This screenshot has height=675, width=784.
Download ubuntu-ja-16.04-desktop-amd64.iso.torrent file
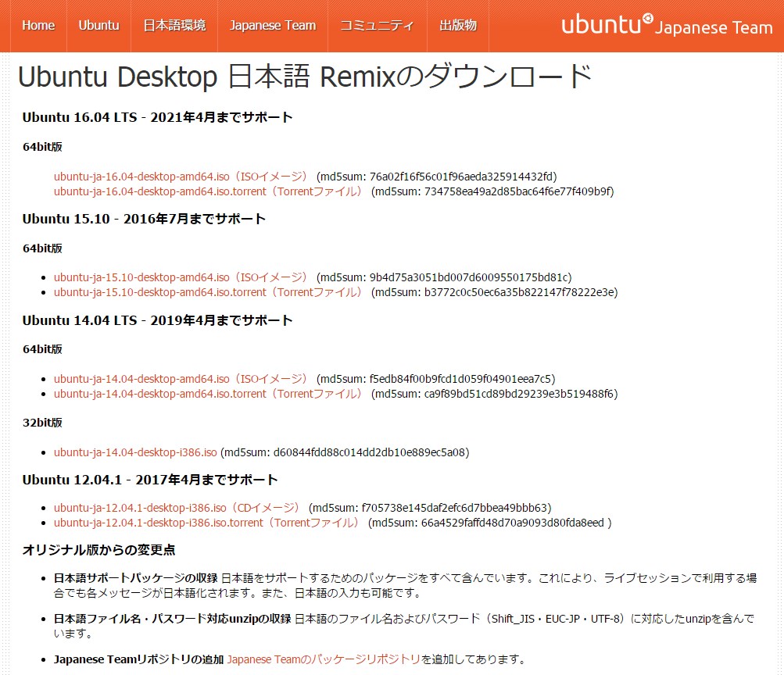coord(208,191)
